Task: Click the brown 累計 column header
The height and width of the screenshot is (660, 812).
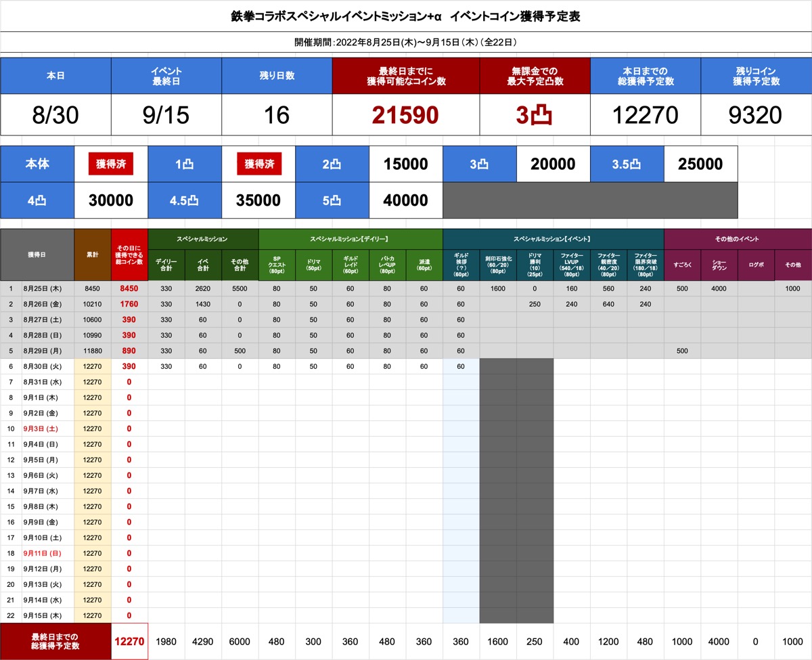Action: point(93,255)
